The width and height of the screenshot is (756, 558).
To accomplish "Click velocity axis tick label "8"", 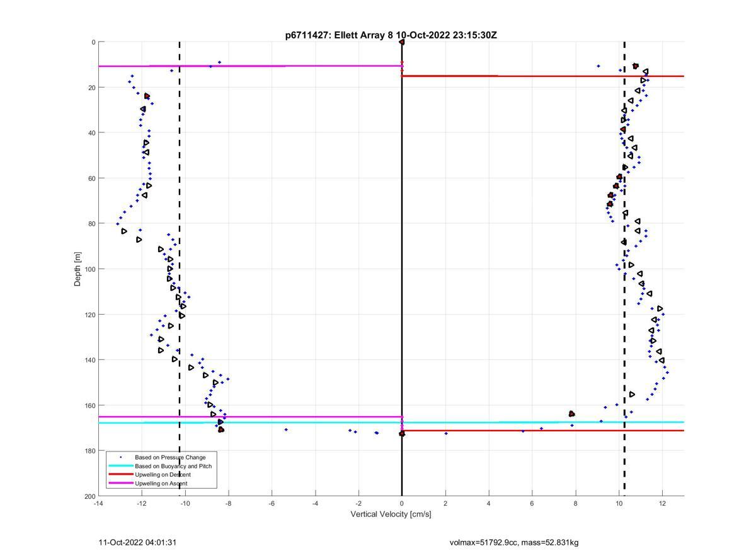I will (x=576, y=503).
